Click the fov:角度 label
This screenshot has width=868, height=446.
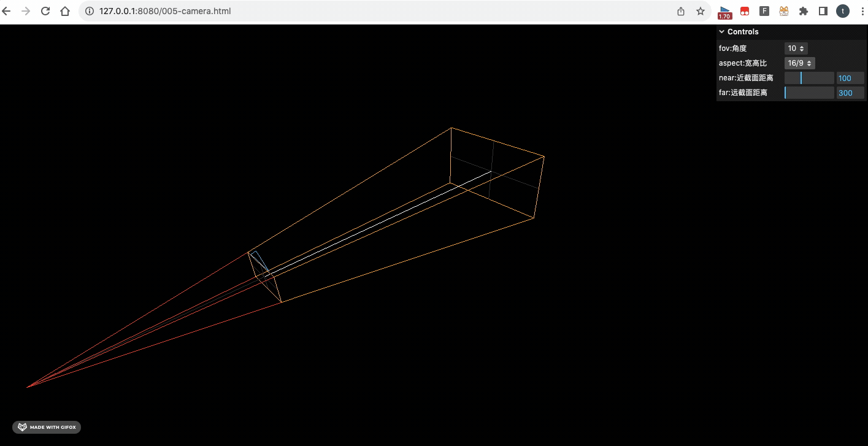point(732,48)
